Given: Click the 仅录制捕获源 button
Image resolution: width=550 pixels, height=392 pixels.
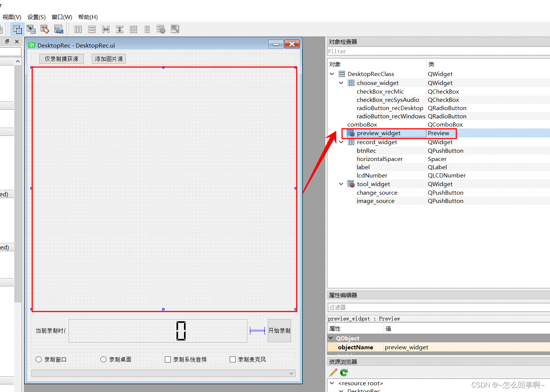Looking at the screenshot, I should [61, 59].
